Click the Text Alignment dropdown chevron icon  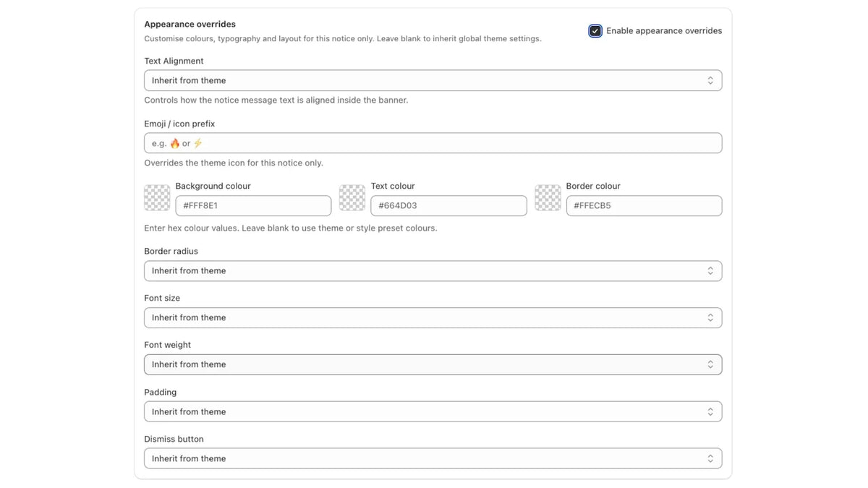710,80
